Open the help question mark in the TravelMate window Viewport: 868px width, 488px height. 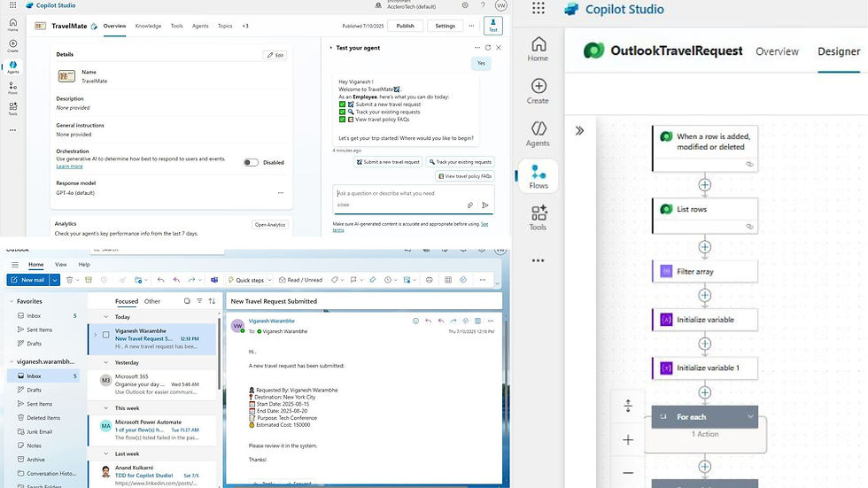click(483, 5)
